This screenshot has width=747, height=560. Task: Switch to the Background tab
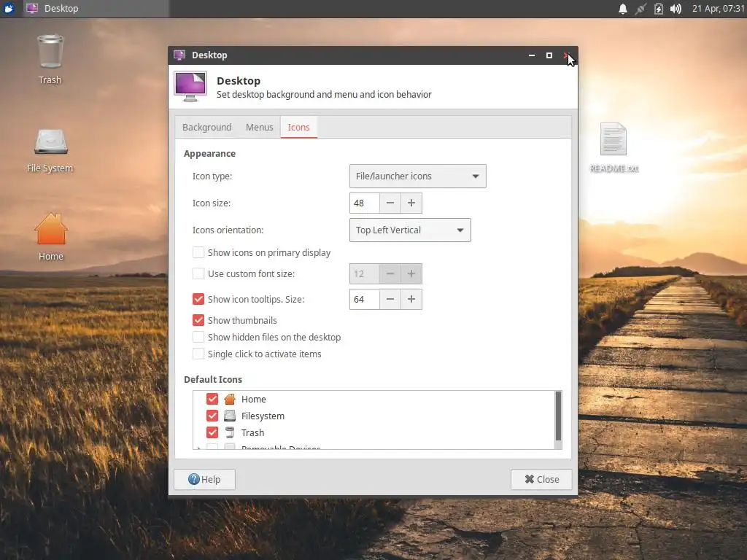click(x=206, y=127)
